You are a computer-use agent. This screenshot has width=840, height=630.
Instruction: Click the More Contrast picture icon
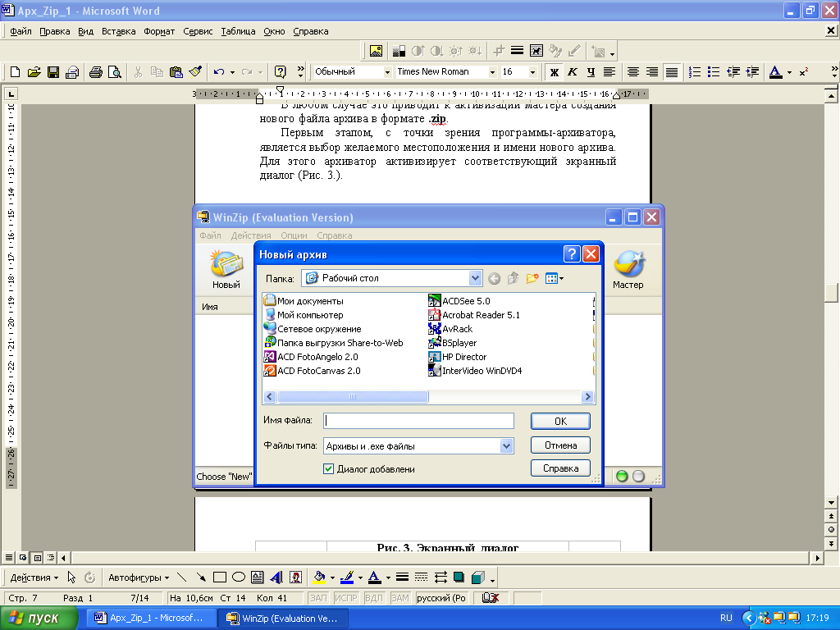tap(418, 51)
